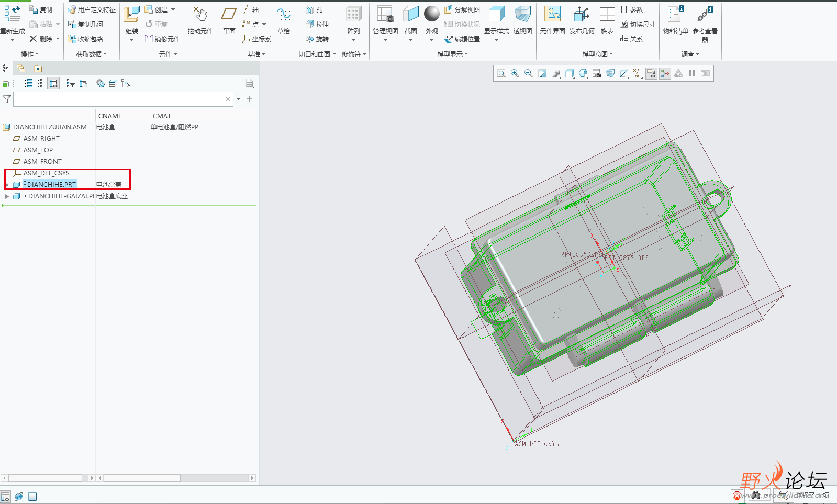
Task: Open the Datum (基准) group dropdown
Action: (x=256, y=54)
